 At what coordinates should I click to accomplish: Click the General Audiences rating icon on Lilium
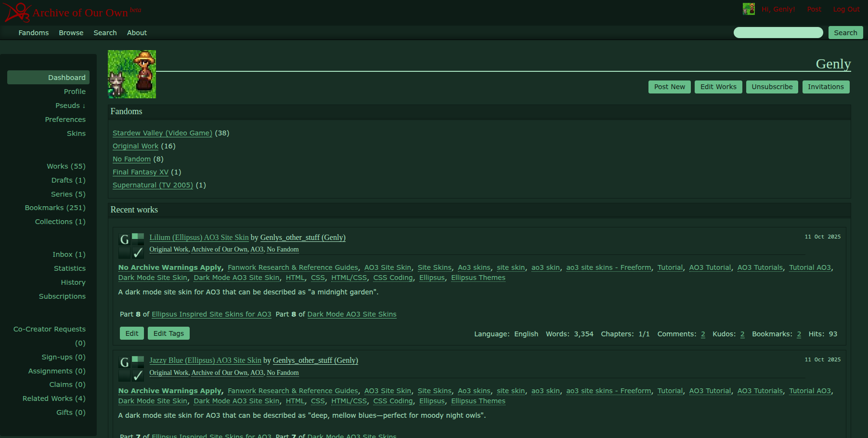124,239
